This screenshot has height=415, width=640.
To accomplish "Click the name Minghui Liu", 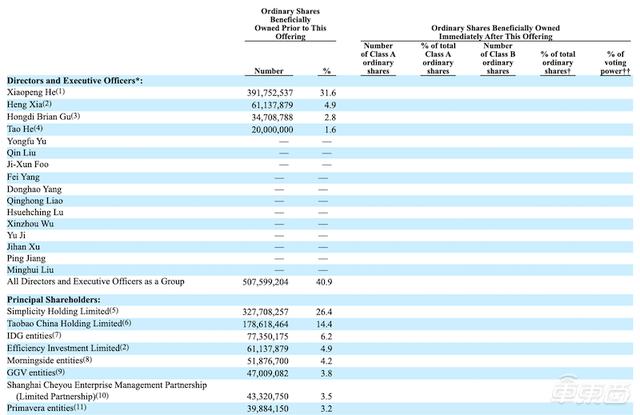I will coord(30,270).
